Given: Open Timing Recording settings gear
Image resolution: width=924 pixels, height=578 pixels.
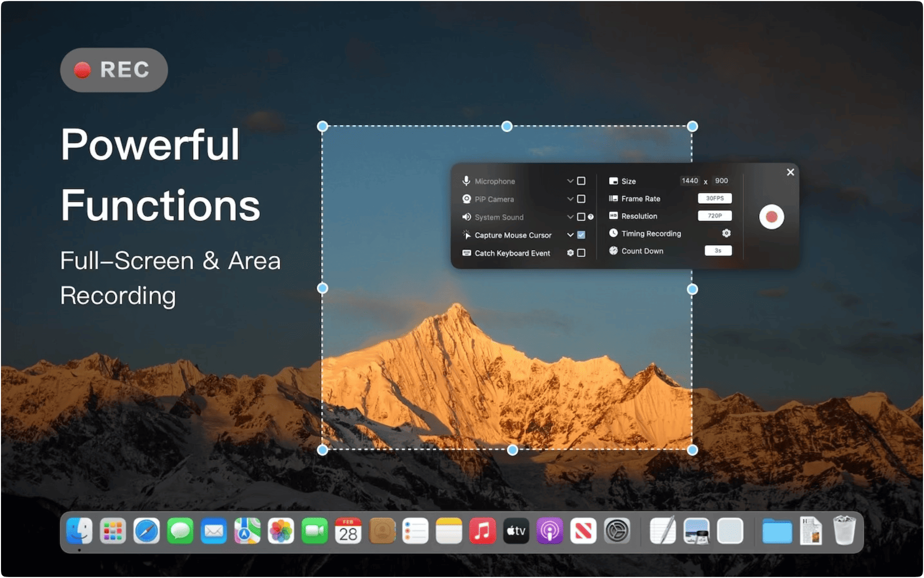Looking at the screenshot, I should click(726, 233).
